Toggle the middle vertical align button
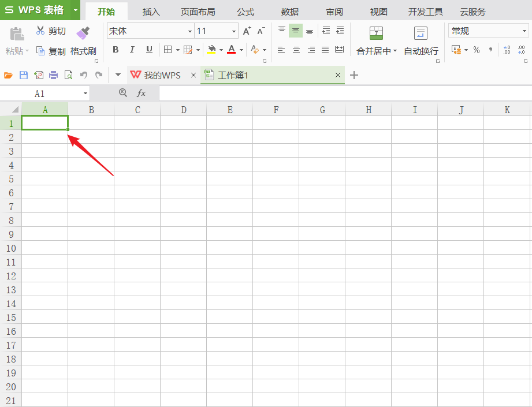This screenshot has height=407, width=532. tap(296, 31)
